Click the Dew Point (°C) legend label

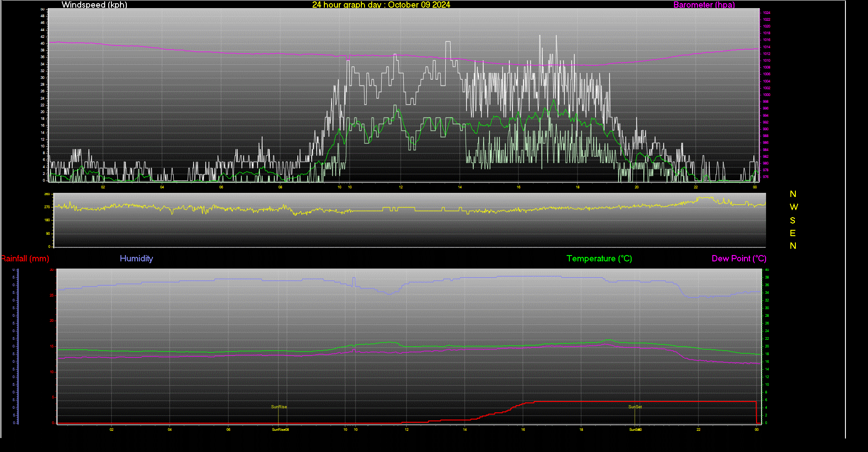pyautogui.click(x=739, y=258)
